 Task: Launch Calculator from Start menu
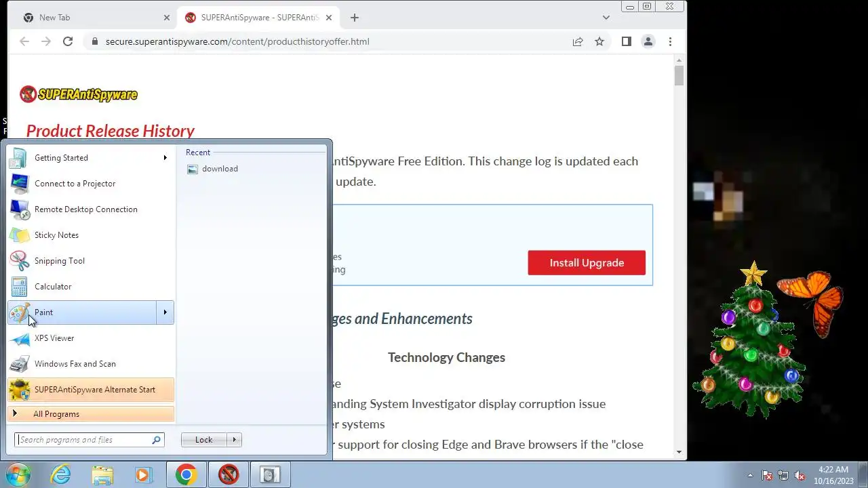coord(90,287)
